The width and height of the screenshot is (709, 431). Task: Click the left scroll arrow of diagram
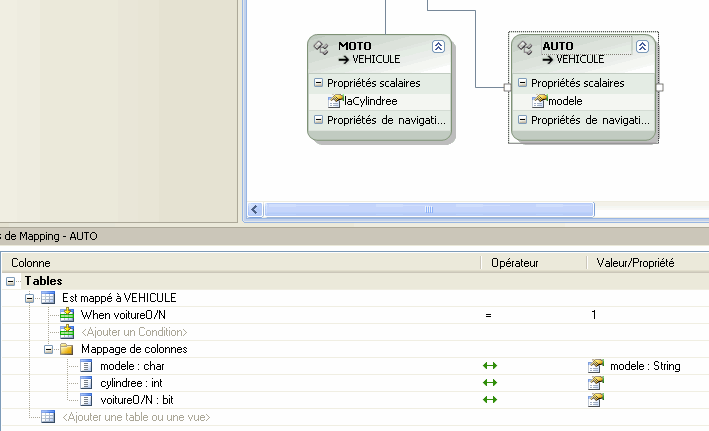point(255,209)
